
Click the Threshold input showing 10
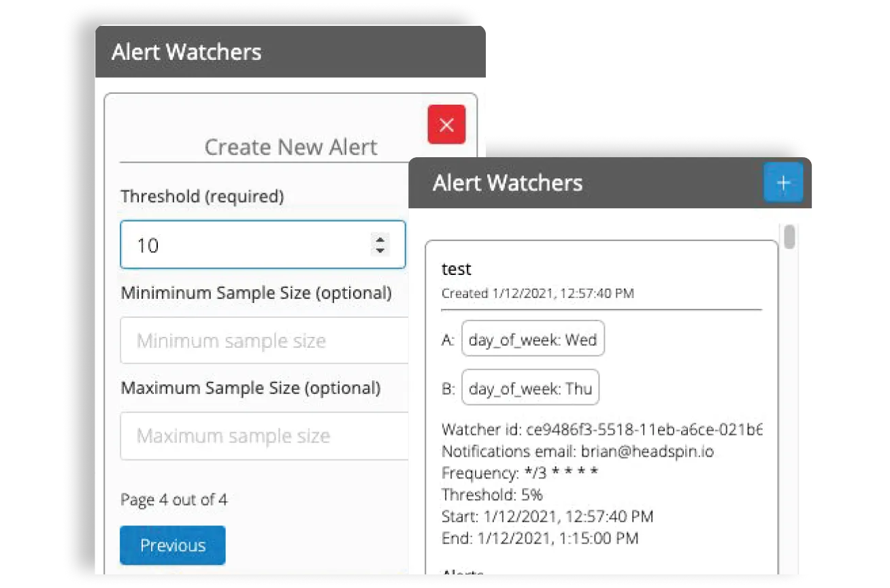click(263, 244)
